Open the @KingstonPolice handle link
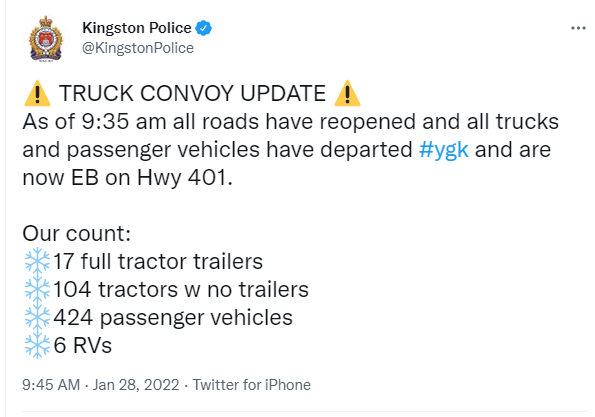Viewport: 595px width, 417px height. coord(138,48)
